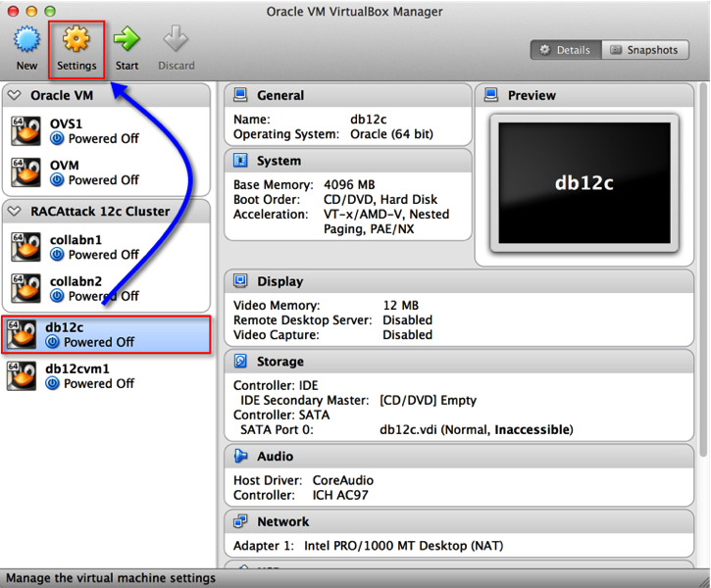Select the collabn1 virtual machine
The image size is (711, 588).
click(106, 247)
